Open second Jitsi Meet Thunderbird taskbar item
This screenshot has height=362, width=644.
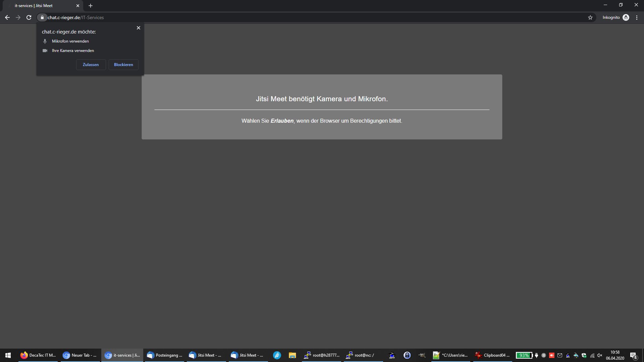click(248, 355)
